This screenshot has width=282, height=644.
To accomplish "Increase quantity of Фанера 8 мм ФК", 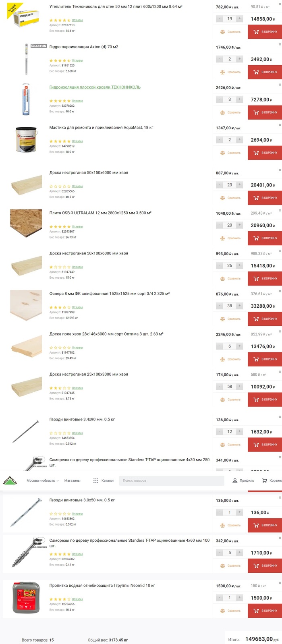I will point(239,306).
